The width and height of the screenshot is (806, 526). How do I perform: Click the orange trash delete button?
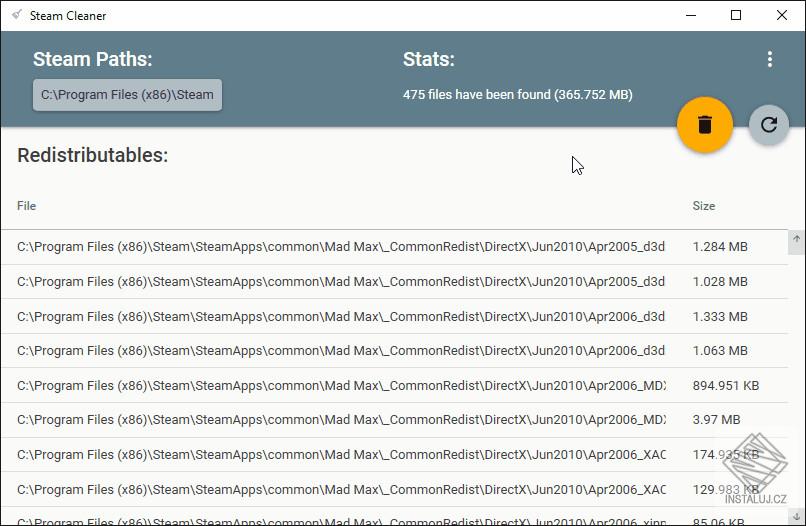point(705,125)
